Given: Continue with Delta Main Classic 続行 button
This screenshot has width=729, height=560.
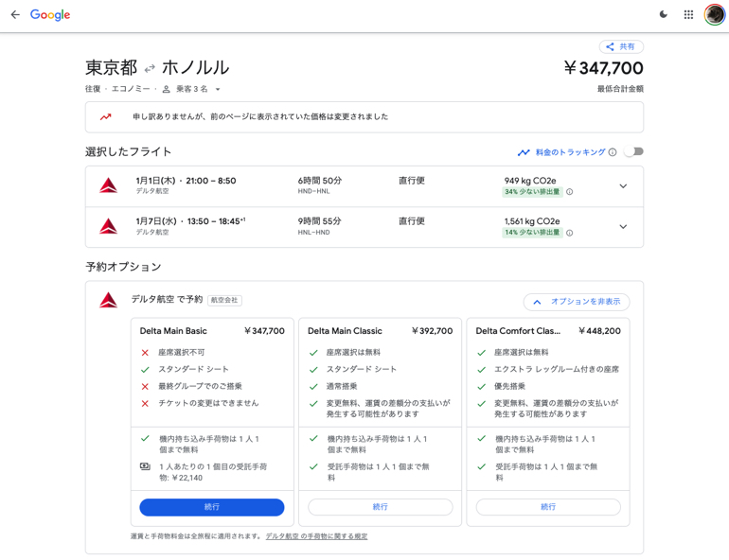Looking at the screenshot, I should [381, 507].
